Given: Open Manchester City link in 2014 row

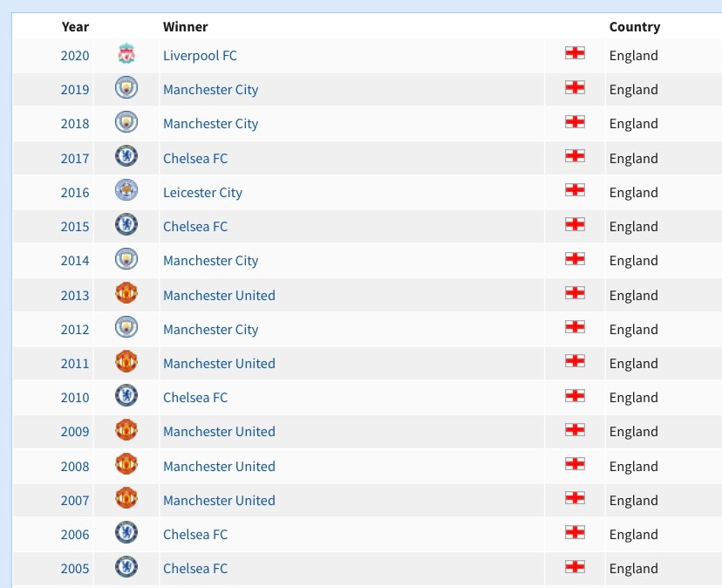Looking at the screenshot, I should point(210,260).
